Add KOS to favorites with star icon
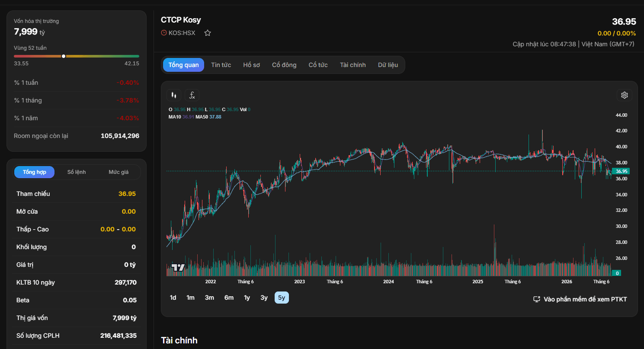The height and width of the screenshot is (349, 644). (208, 33)
